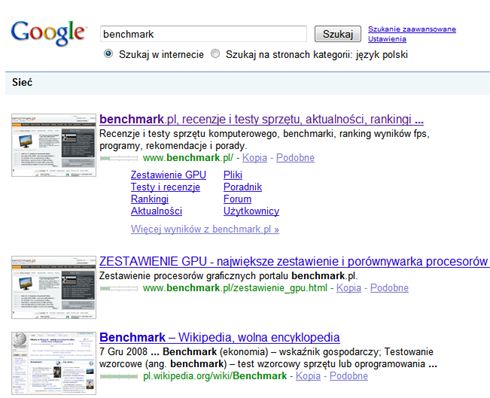Click the snippet text starting 7 Gru 2008

coord(268,358)
